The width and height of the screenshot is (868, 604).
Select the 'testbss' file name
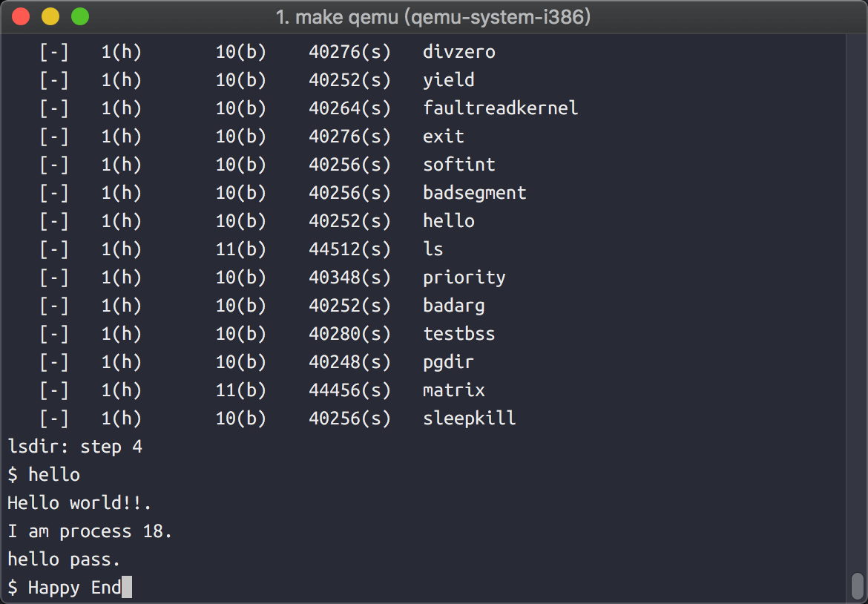tap(458, 334)
